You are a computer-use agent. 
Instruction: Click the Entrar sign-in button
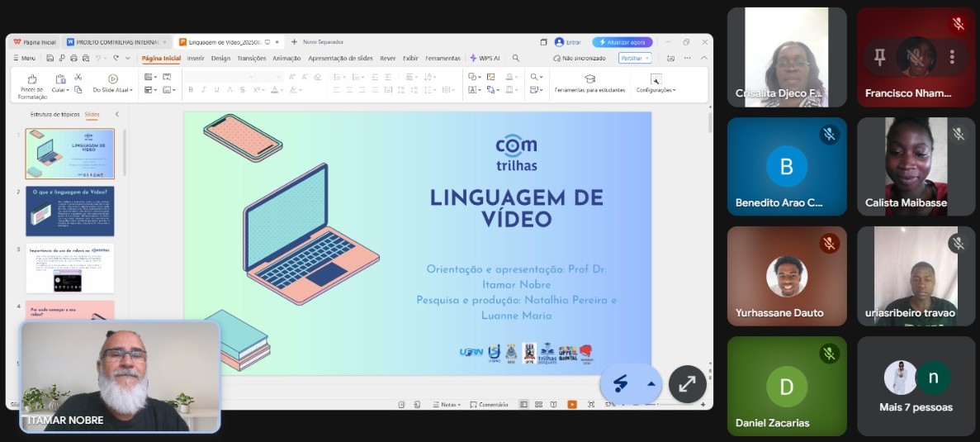pyautogui.click(x=568, y=42)
